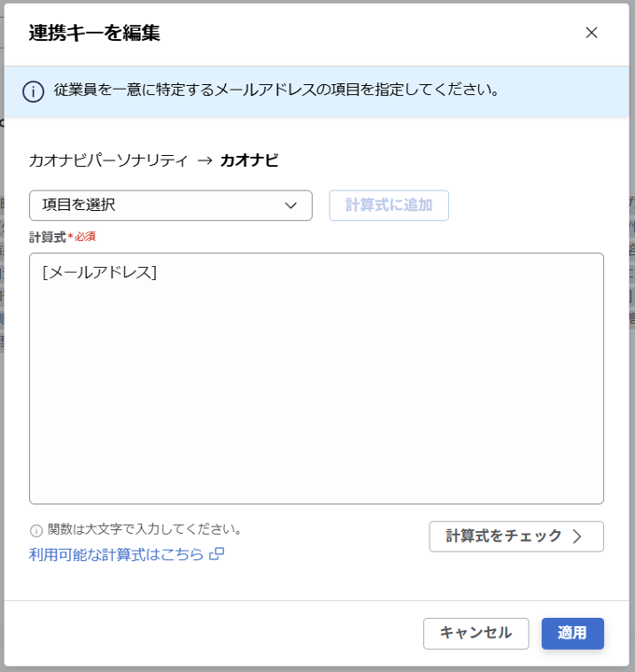
Task: Click the 計算式に追加 button
Action: point(388,205)
